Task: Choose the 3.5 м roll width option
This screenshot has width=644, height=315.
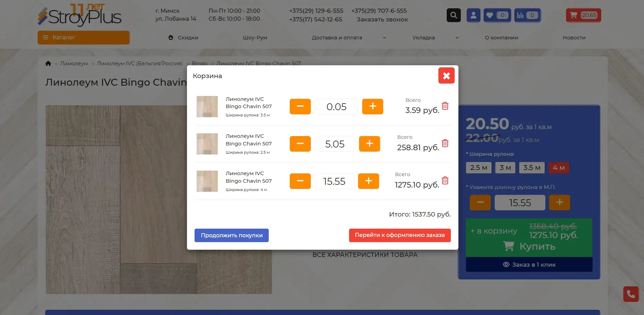Action: [532, 168]
